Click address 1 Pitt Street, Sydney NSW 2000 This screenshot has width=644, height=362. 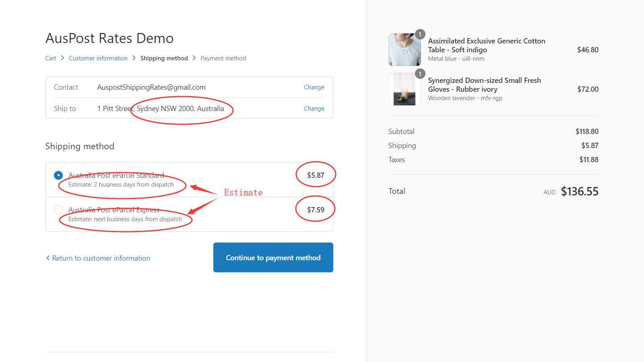click(161, 109)
